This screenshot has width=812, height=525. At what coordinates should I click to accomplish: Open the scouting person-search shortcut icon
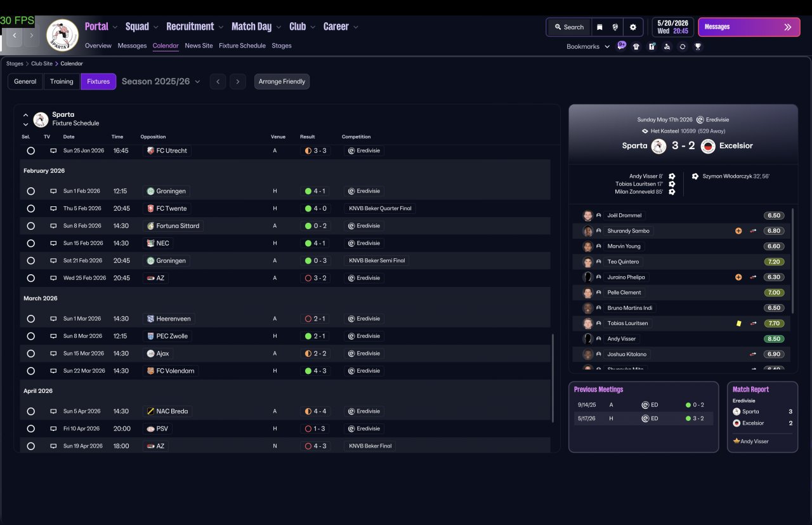tap(667, 46)
